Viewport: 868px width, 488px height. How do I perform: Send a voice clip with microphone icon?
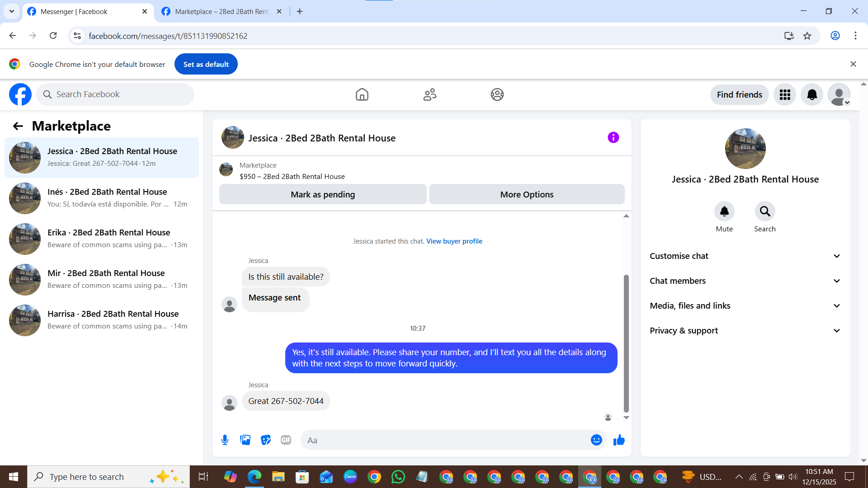[225, 440]
